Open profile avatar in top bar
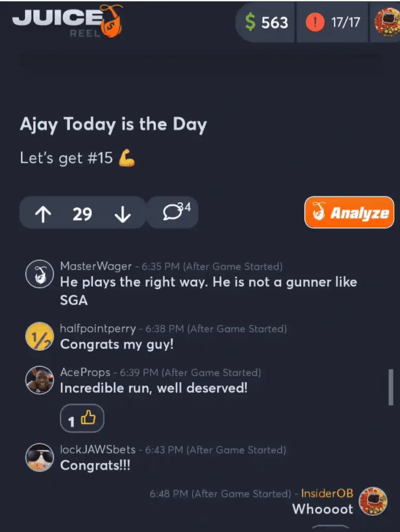 pos(388,22)
